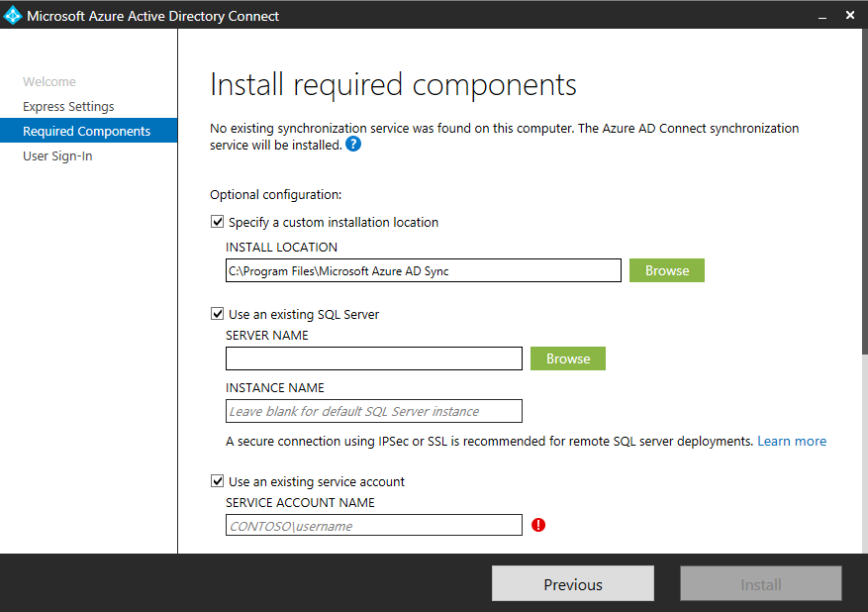The width and height of the screenshot is (868, 612).
Task: Click the vertical scrollbar on the right
Action: [x=864, y=198]
